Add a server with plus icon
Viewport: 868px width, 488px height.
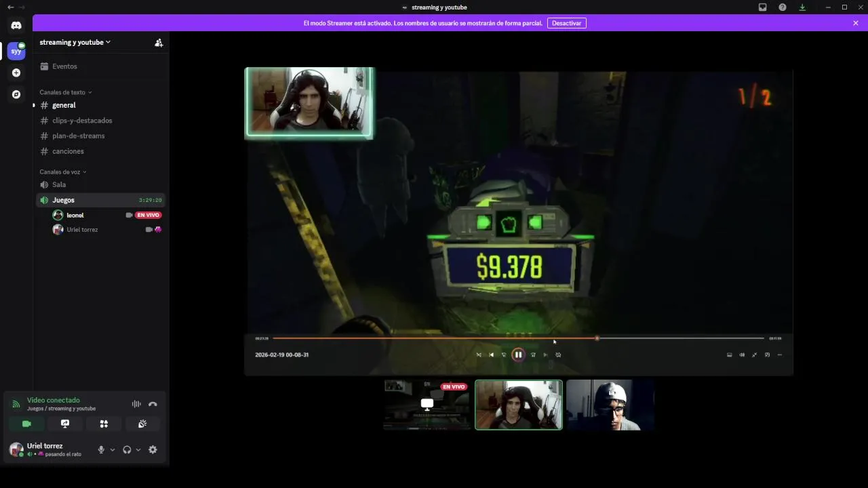(16, 73)
